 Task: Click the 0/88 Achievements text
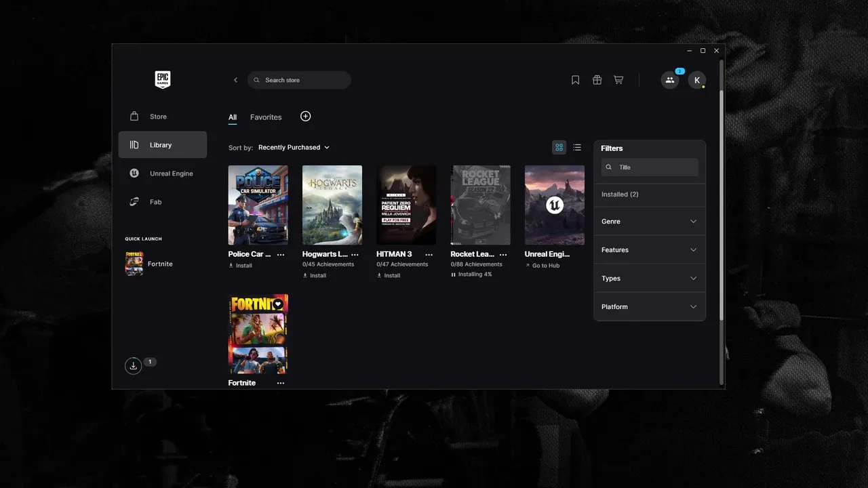pos(477,264)
